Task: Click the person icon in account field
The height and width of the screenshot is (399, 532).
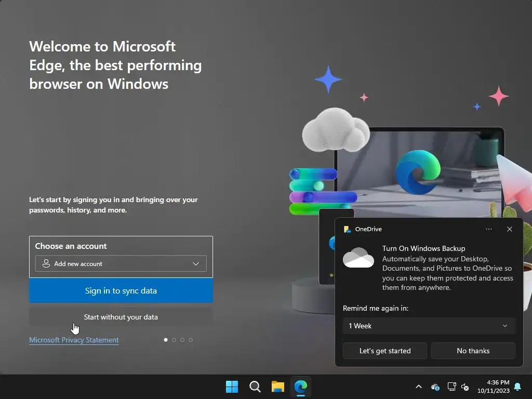Action: (x=46, y=263)
